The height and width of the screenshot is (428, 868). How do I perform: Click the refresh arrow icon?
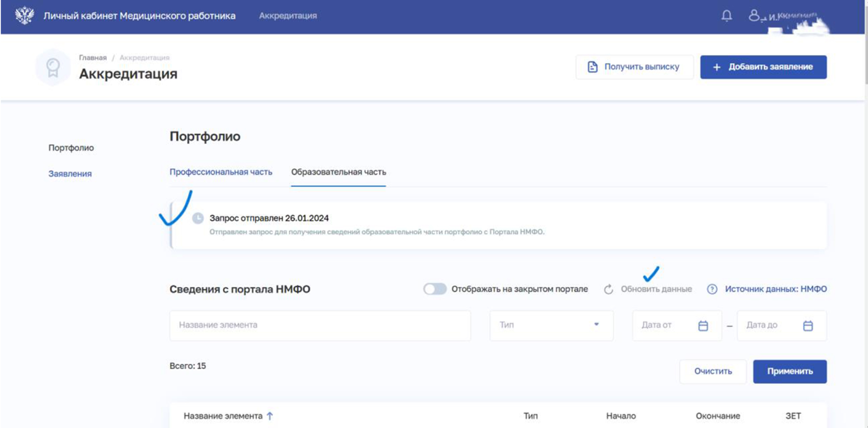point(608,289)
